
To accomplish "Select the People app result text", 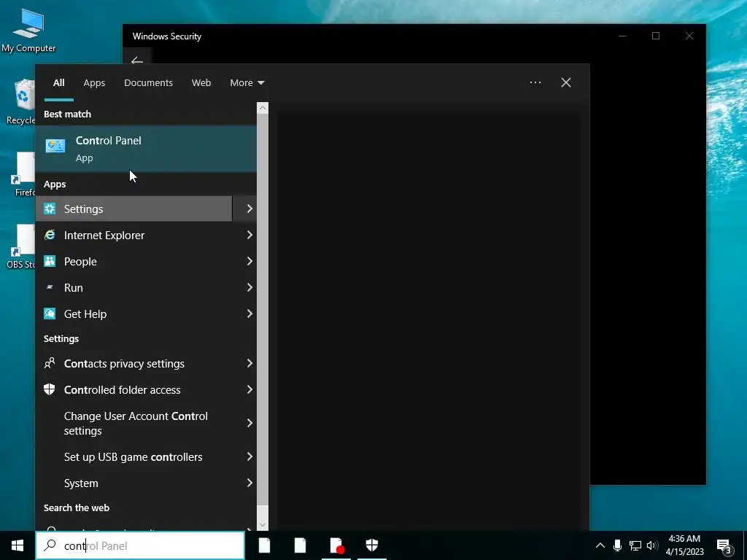I will [x=80, y=262].
